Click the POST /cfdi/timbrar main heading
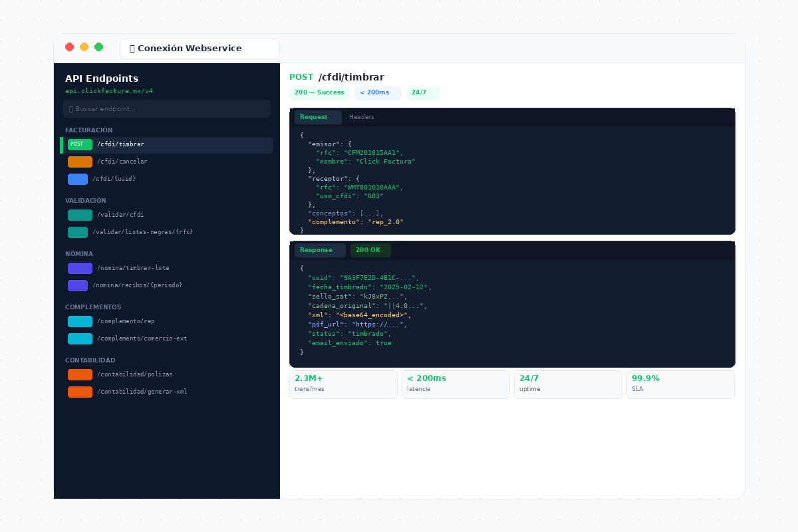Screen dimensions: 798x532 (336, 77)
